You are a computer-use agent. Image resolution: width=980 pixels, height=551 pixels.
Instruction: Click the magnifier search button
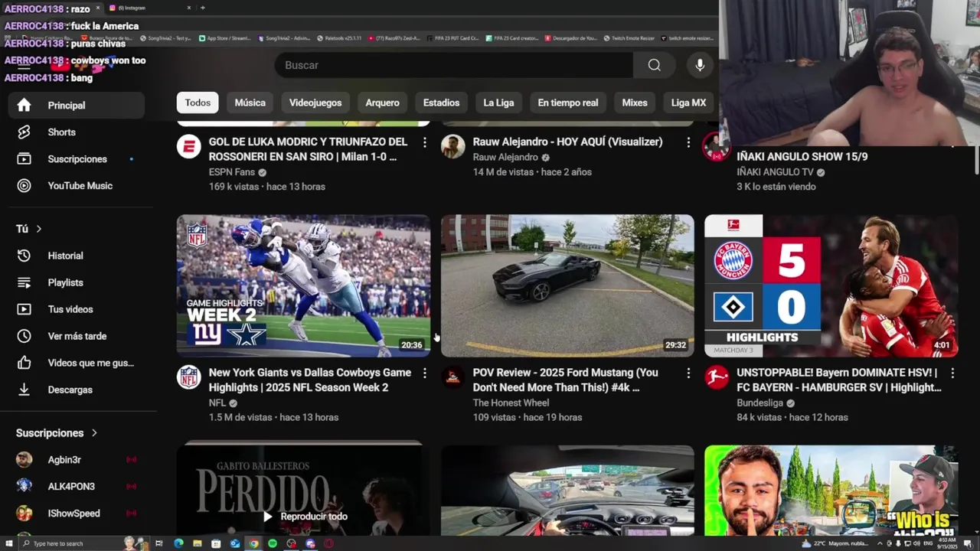(655, 65)
